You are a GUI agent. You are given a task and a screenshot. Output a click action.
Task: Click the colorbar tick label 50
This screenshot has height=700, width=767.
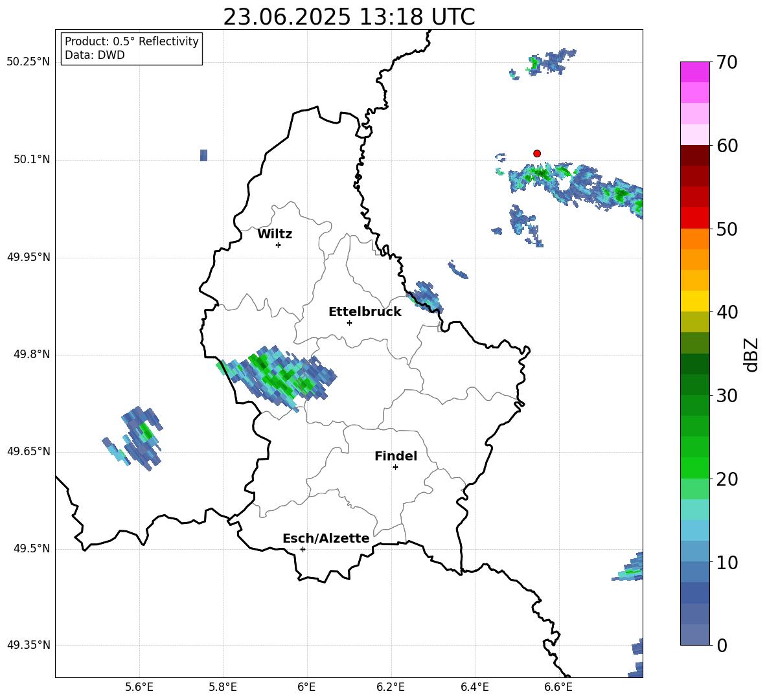(x=727, y=229)
